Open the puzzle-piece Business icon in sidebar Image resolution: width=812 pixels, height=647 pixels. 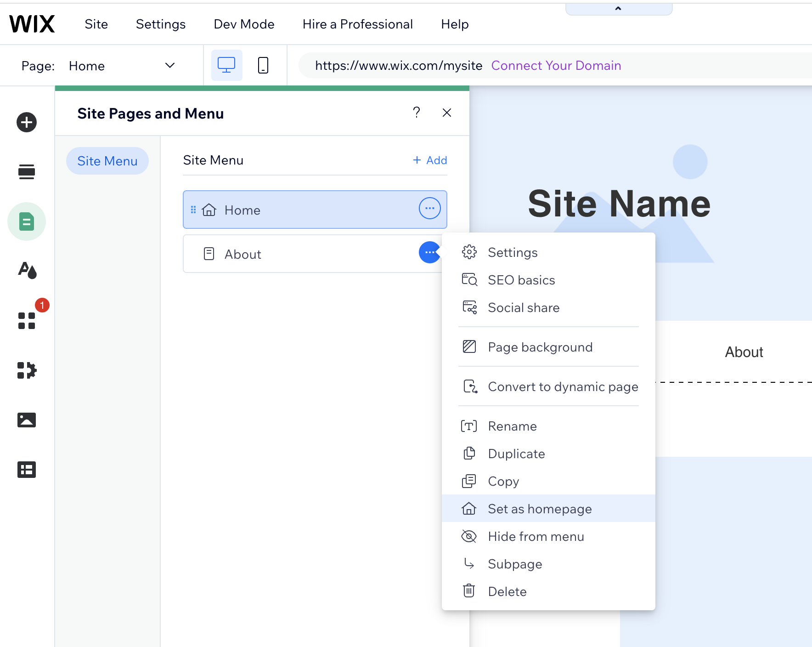[27, 370]
